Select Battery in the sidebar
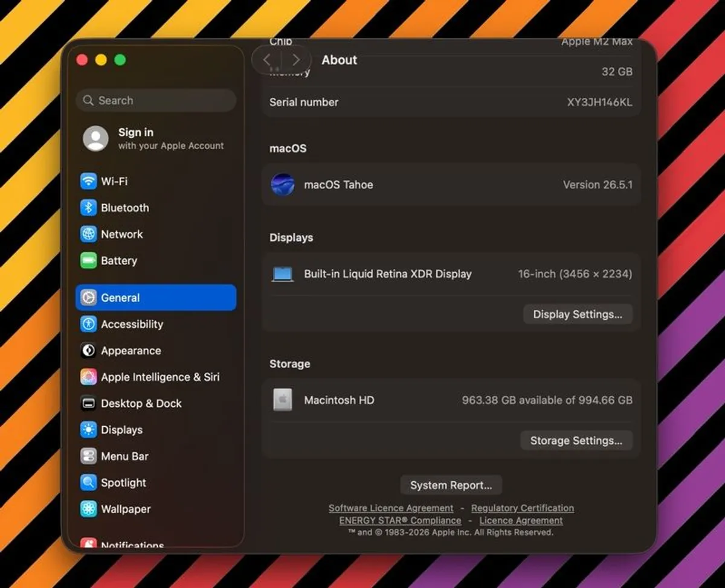Image resolution: width=725 pixels, height=588 pixels. [x=156, y=261]
